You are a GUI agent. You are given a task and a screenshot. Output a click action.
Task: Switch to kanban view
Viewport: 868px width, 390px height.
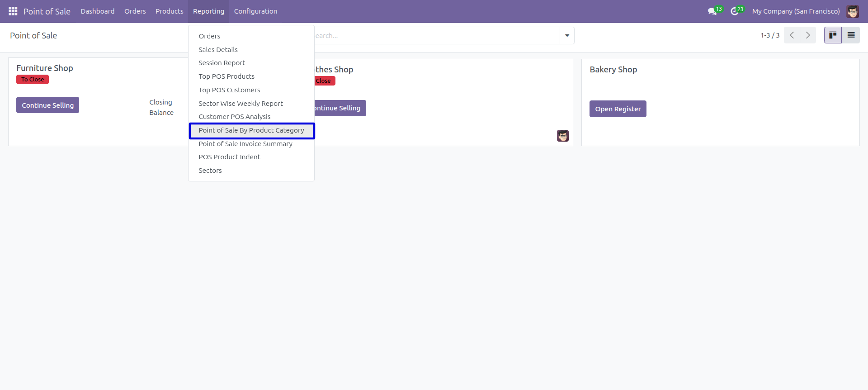833,35
